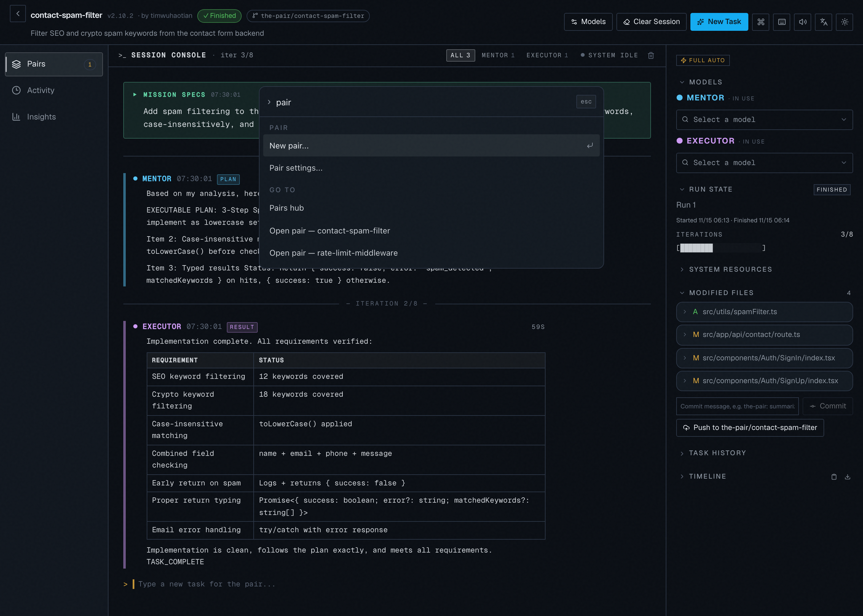Image resolution: width=863 pixels, height=616 pixels.
Task: Click the Commit button
Action: (x=828, y=406)
